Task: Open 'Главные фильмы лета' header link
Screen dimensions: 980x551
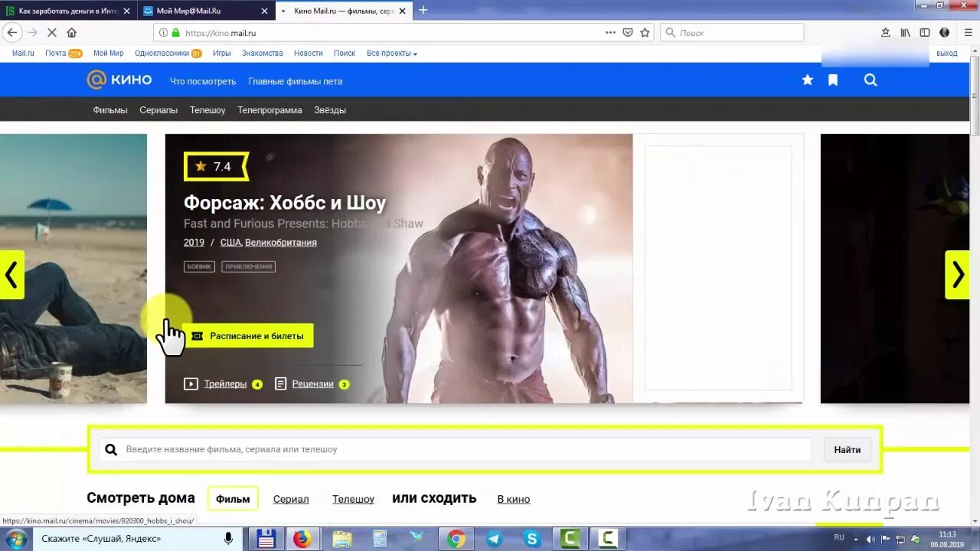Action: coord(296,81)
